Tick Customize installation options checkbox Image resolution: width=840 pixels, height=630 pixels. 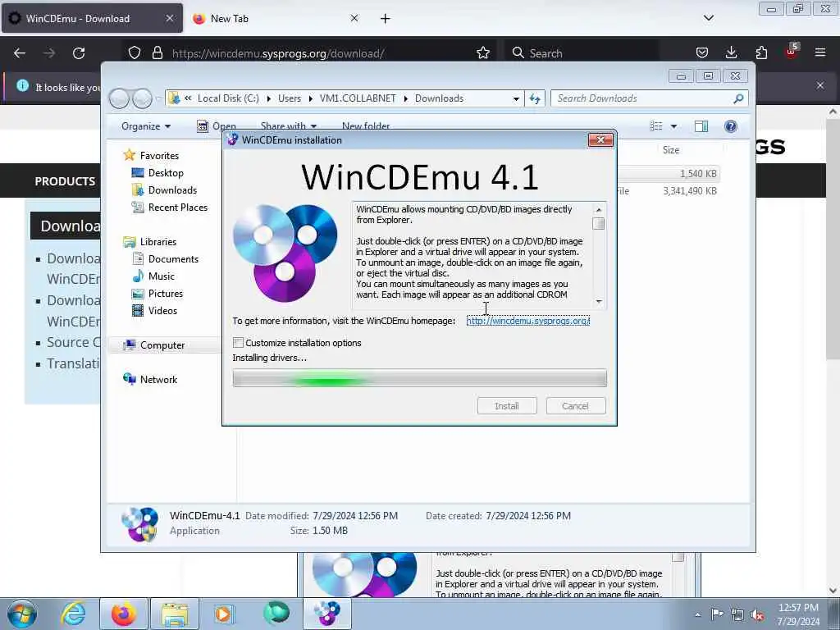click(x=239, y=343)
